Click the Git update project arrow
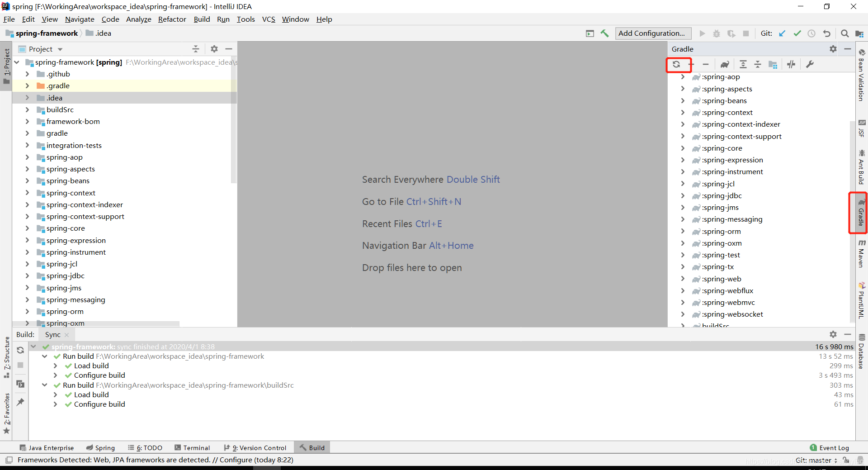The height and width of the screenshot is (470, 868). pyautogui.click(x=783, y=33)
